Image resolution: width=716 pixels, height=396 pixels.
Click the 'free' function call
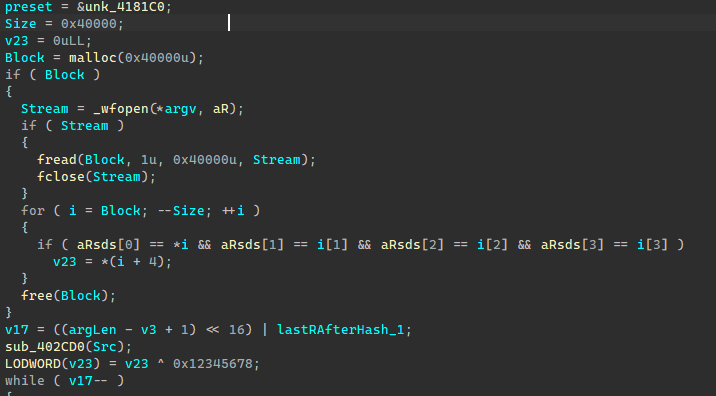37,296
